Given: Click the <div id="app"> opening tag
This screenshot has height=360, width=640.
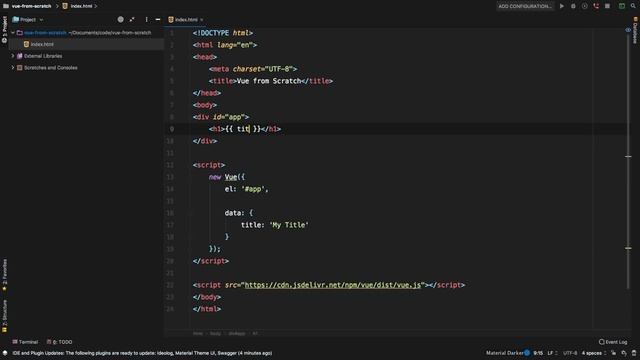Looking at the screenshot, I should (x=221, y=117).
